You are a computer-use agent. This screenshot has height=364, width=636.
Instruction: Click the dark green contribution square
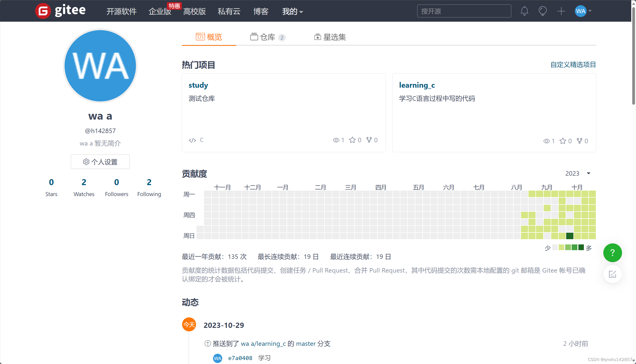(570, 235)
